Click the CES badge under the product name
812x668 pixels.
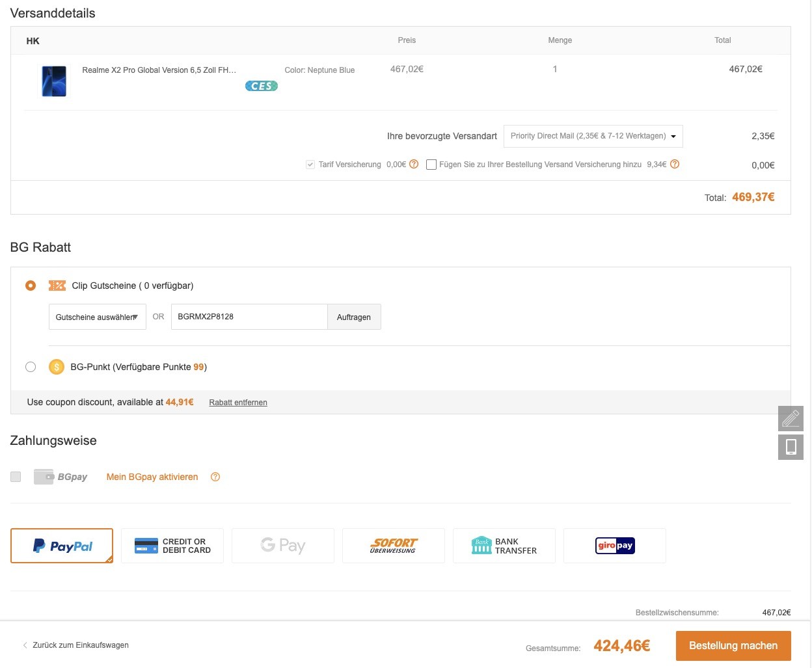point(262,86)
